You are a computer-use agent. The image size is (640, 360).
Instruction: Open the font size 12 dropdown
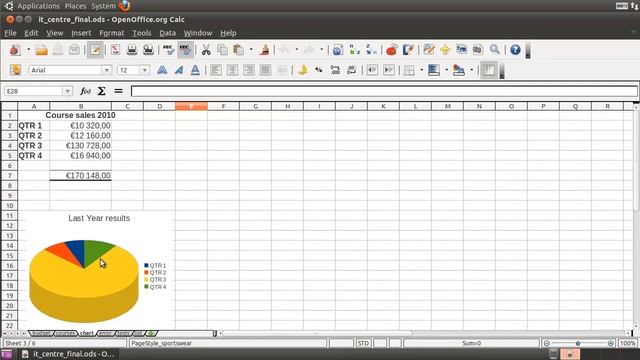(144, 70)
